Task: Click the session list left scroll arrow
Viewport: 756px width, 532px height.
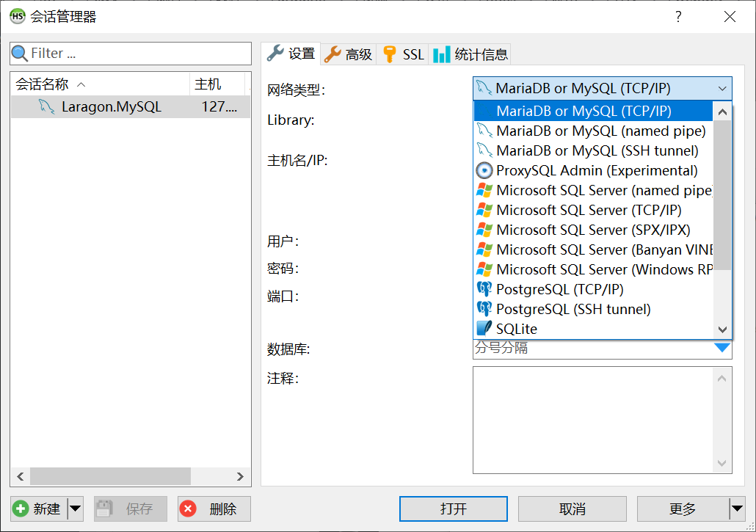Action: coord(21,476)
